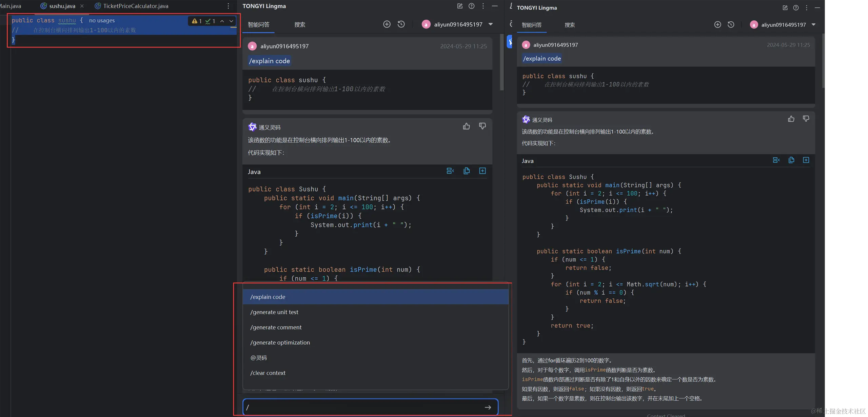Choose /generate optimization command
Screen dimensions: 868x417
pyautogui.click(x=376, y=342)
